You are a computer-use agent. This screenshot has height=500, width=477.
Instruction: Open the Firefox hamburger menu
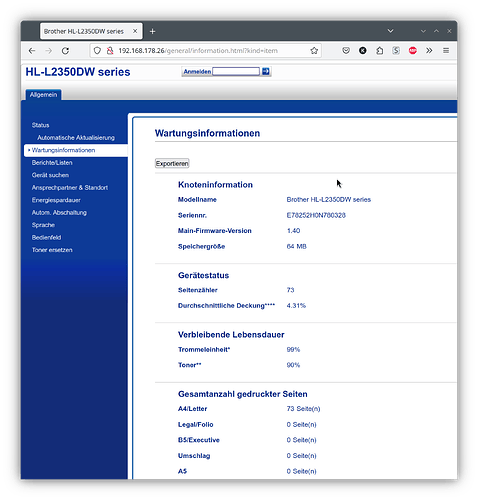click(446, 51)
